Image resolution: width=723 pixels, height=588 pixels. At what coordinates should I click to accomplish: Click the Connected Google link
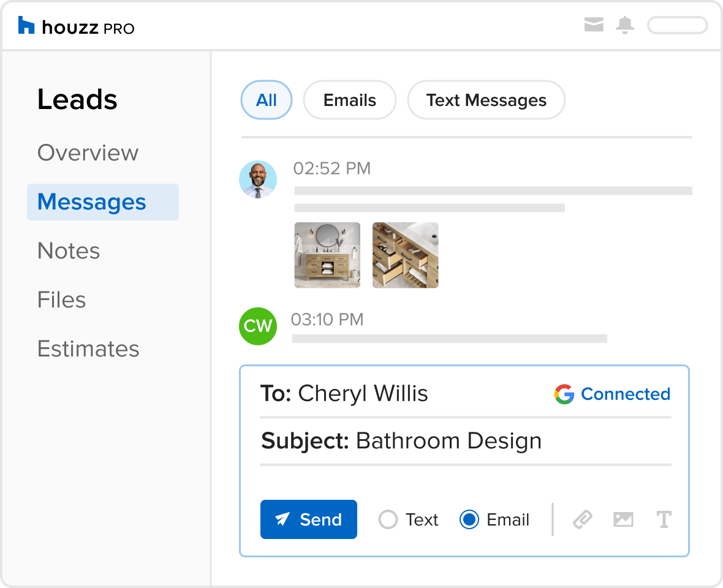click(625, 394)
